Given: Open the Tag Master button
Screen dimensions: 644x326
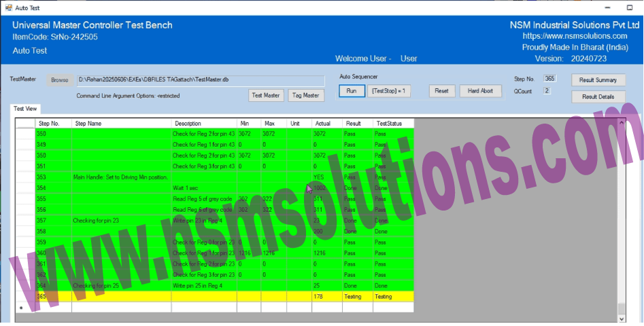Looking at the screenshot, I should click(306, 96).
